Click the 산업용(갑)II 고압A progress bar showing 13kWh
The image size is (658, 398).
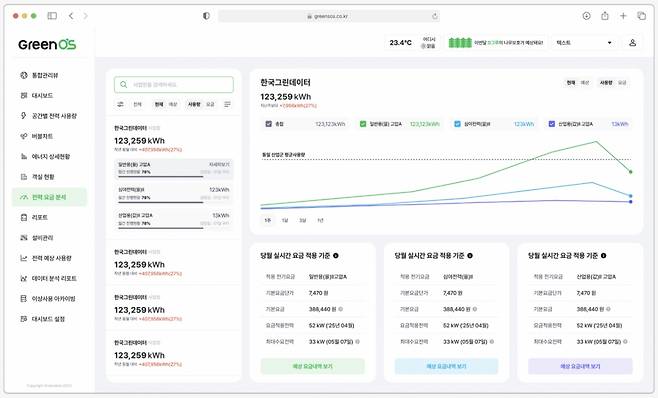174,228
